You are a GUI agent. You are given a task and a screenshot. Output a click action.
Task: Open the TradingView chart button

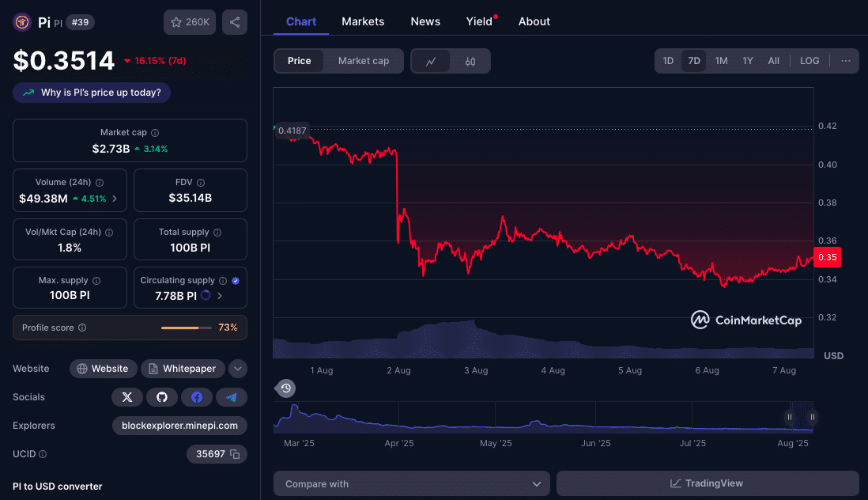[x=708, y=483]
